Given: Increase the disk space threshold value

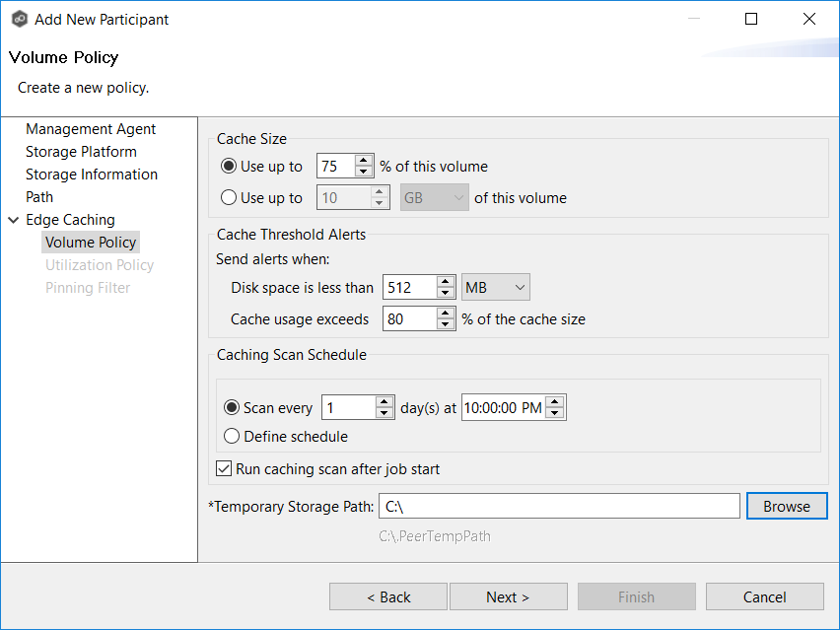Looking at the screenshot, I should coord(445,282).
